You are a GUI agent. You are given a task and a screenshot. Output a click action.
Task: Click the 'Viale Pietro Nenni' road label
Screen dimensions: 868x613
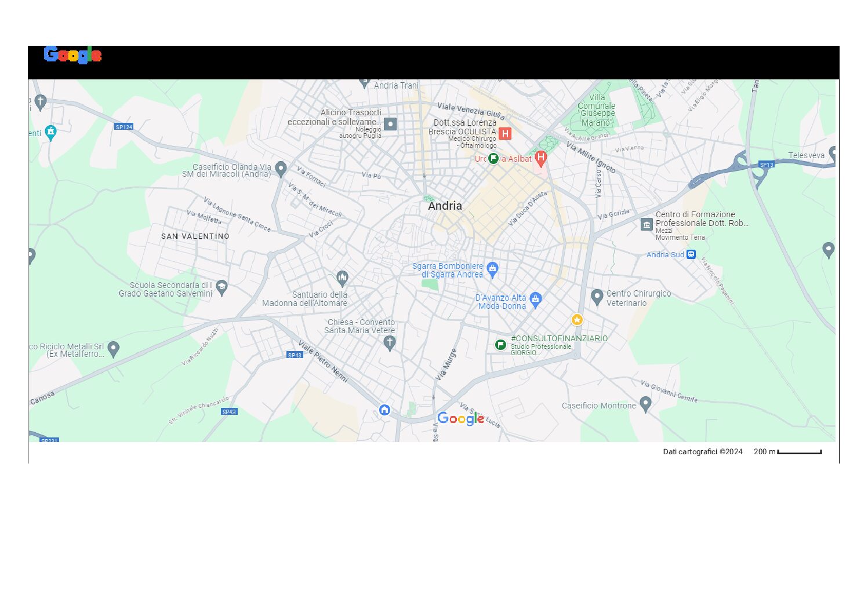point(324,362)
